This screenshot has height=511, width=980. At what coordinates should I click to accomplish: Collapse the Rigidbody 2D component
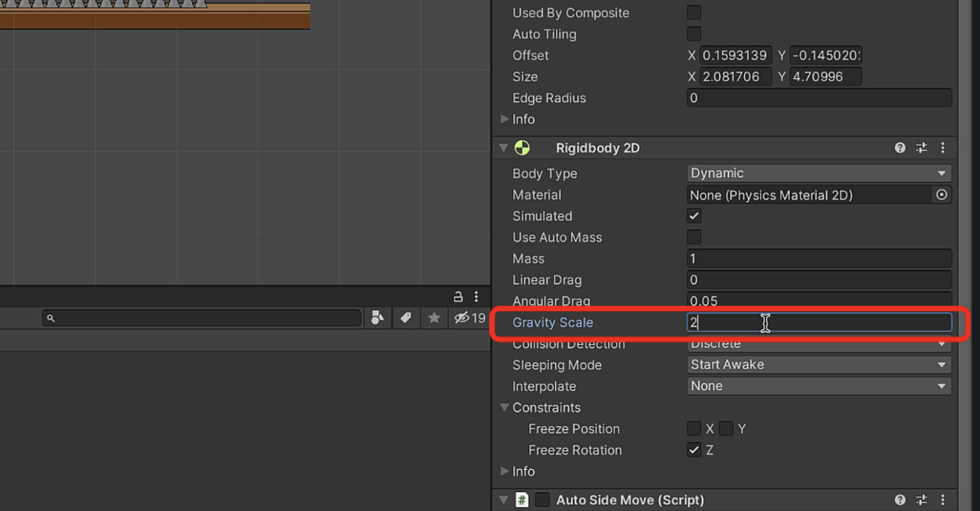[x=504, y=148]
